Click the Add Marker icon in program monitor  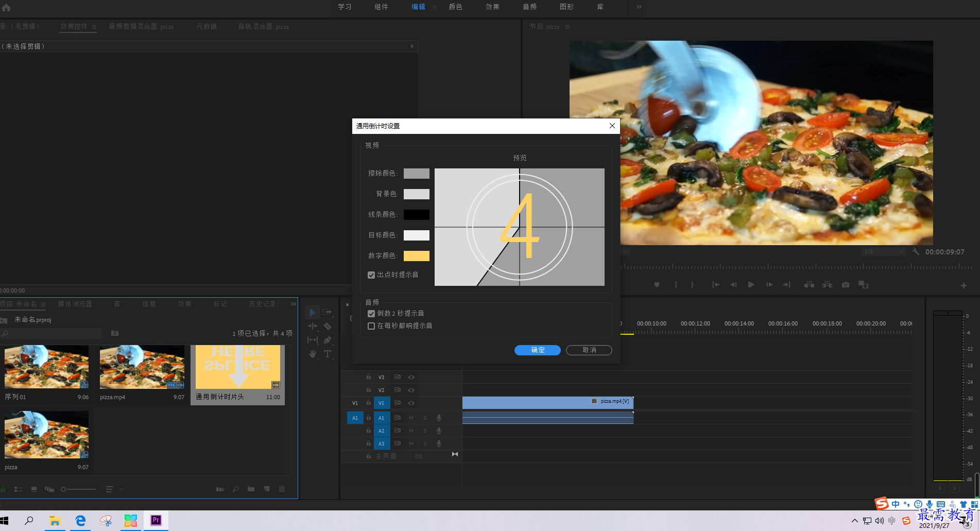(657, 285)
